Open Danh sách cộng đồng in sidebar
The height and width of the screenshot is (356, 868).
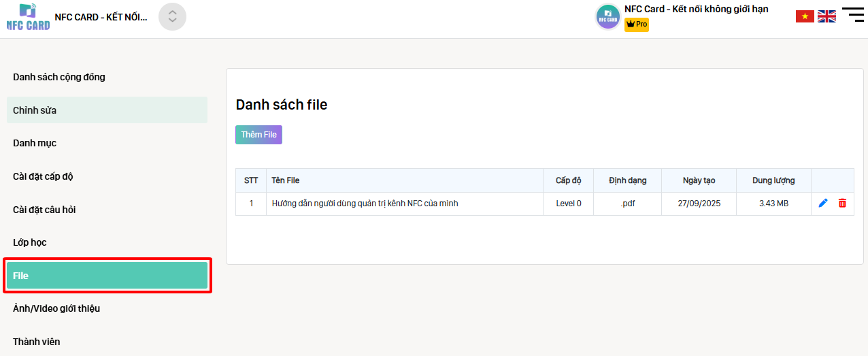tap(59, 77)
